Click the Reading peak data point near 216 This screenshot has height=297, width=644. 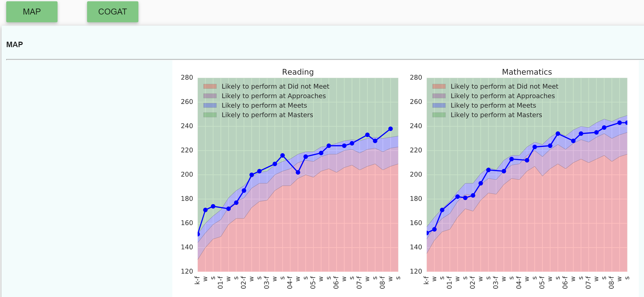point(282,155)
